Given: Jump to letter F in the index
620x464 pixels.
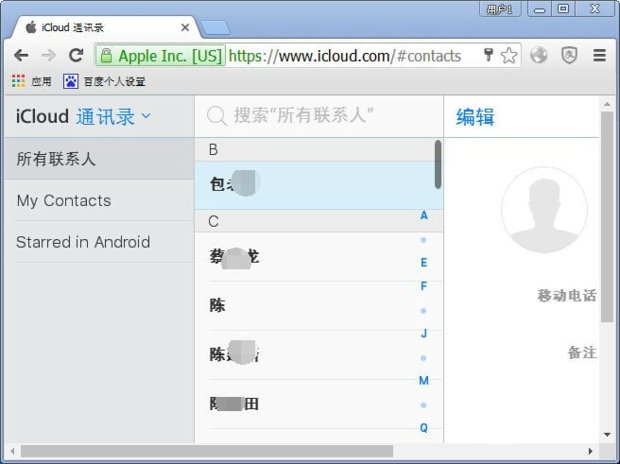Looking at the screenshot, I should (424, 286).
